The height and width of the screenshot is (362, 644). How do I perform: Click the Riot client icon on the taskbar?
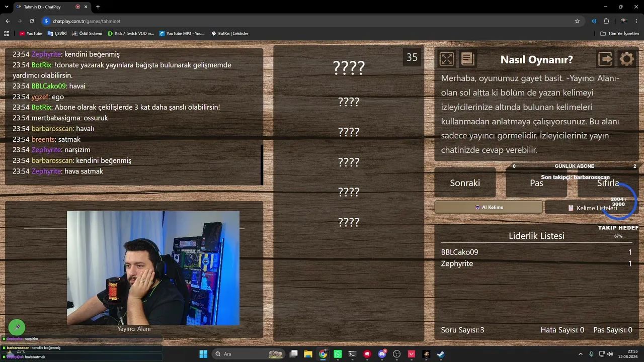[x=367, y=354]
